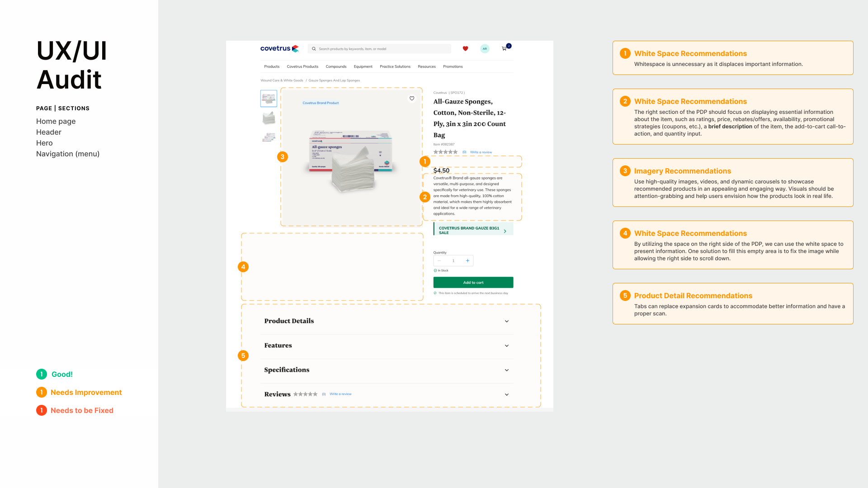The width and height of the screenshot is (868, 488).
Task: Go to Wound Care & White Goods breadcrumb
Action: [x=282, y=80]
